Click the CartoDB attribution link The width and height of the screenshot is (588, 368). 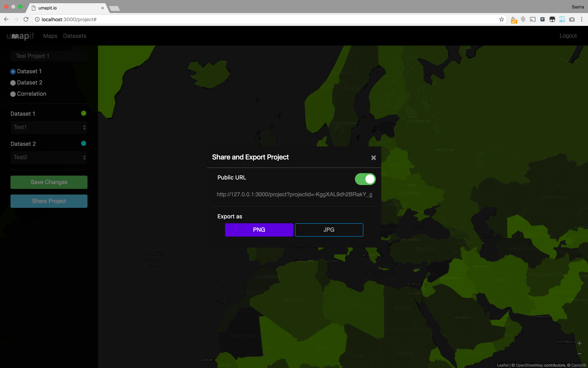point(579,365)
